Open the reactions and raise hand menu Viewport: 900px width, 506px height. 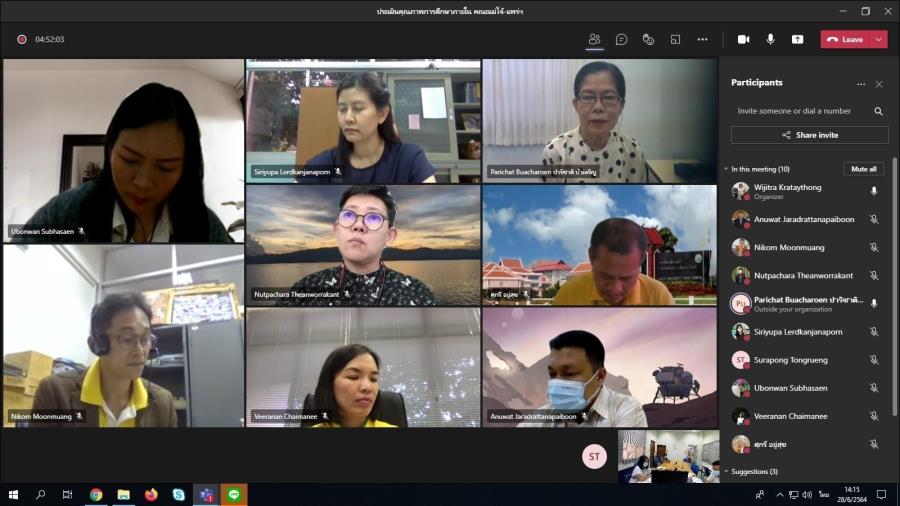click(648, 39)
